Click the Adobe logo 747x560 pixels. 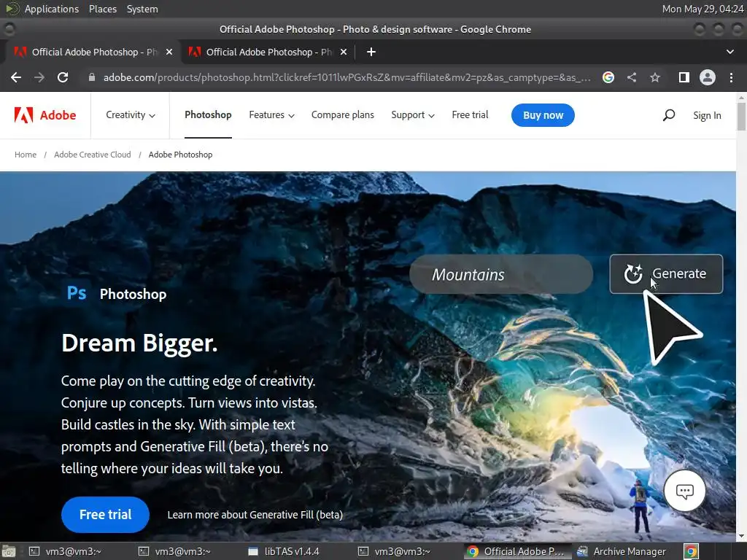45,115
